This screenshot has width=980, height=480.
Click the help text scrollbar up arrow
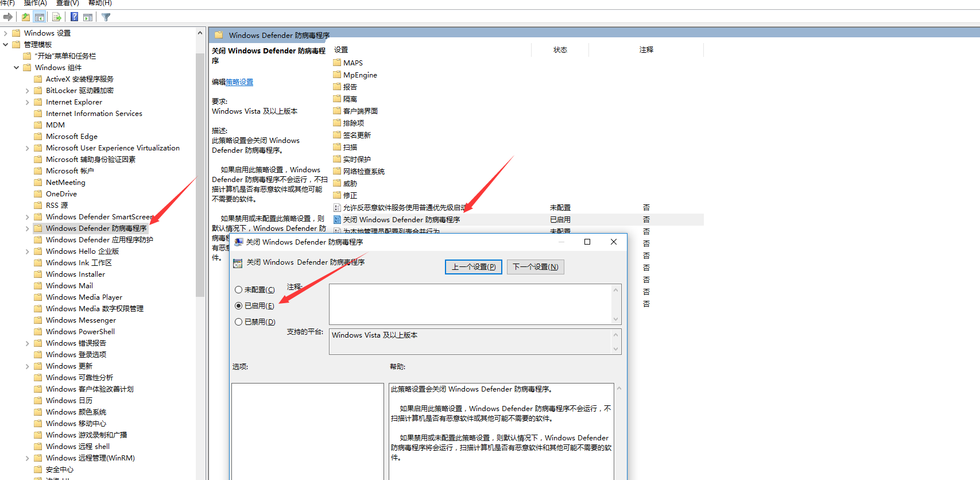point(619,389)
